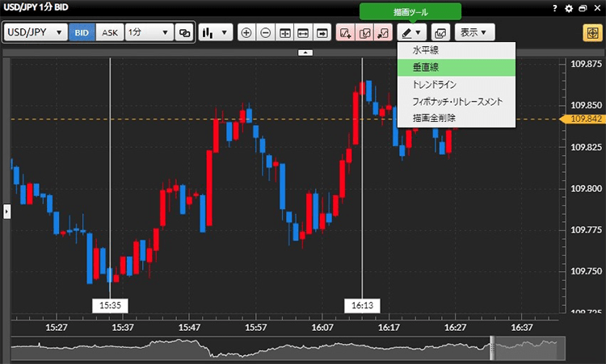The width and height of the screenshot is (606, 364).
Task: Select トレンドライン from the drawing menu
Action: 457,84
